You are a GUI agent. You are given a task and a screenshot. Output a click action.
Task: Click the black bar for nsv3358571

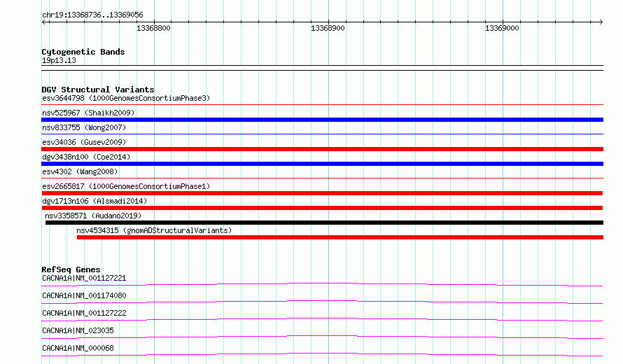pyautogui.click(x=324, y=223)
